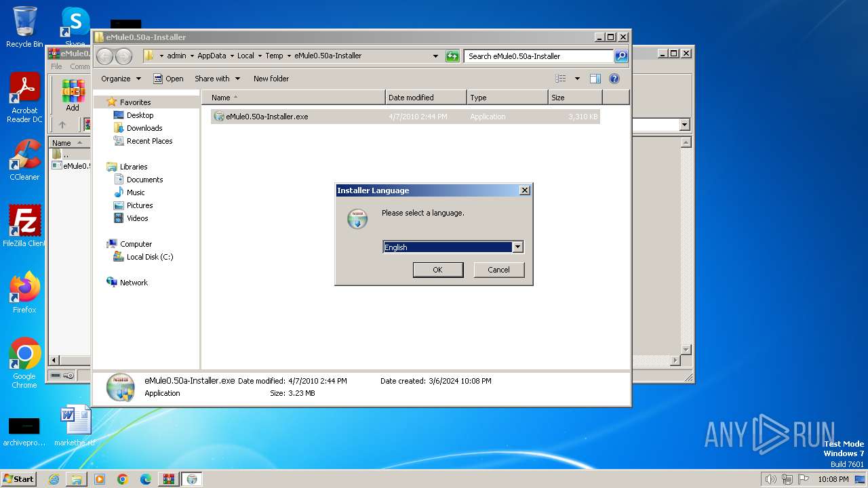
Task: Open Acrobat Reader DC shortcut
Action: 24,98
